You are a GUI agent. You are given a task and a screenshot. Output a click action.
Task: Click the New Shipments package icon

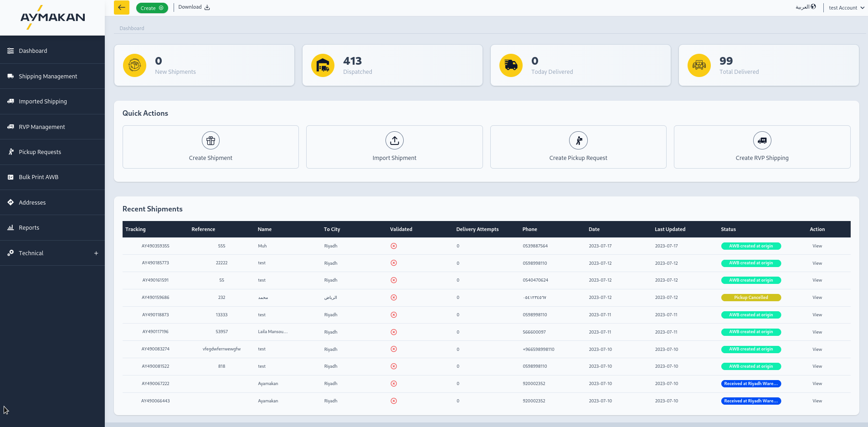tap(134, 66)
